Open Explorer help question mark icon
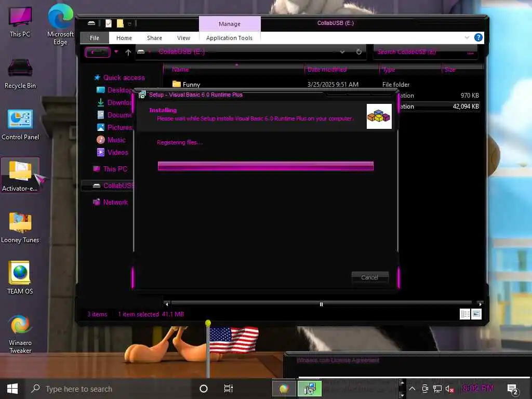This screenshot has width=532, height=399. (x=478, y=37)
